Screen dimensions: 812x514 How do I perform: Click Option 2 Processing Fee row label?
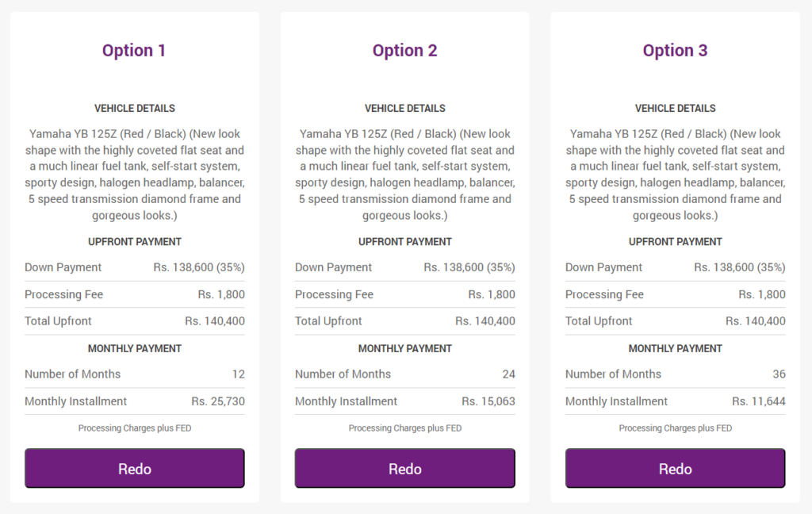pos(334,294)
